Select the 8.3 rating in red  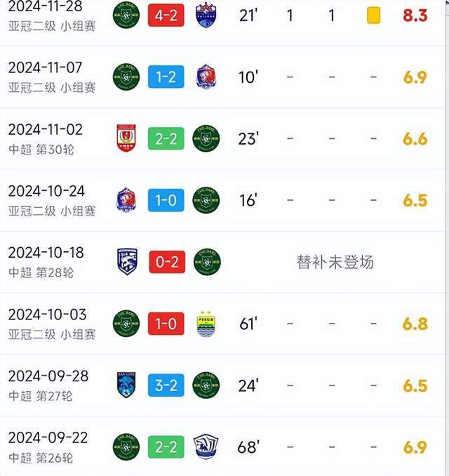415,15
